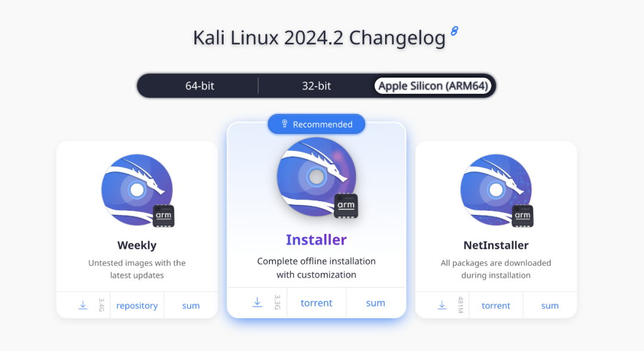Image resolution: width=644 pixels, height=351 pixels.
Task: Open the changelog permalink chain icon
Action: 454,31
